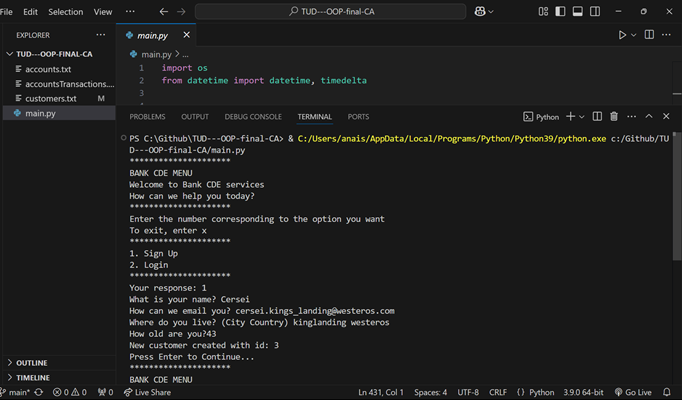
Task: Open terminal panel more actions
Action: (632, 117)
